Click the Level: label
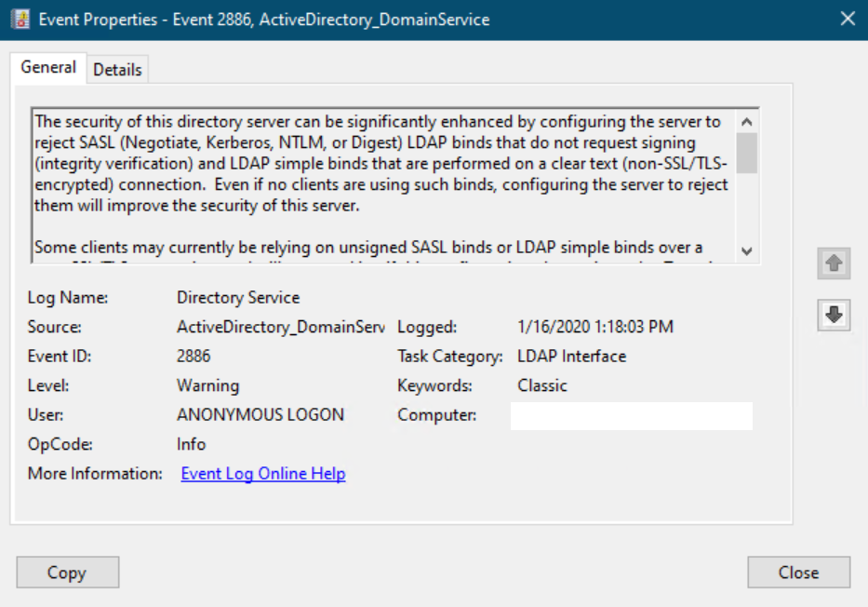Viewport: 868px width, 607px height. (48, 385)
